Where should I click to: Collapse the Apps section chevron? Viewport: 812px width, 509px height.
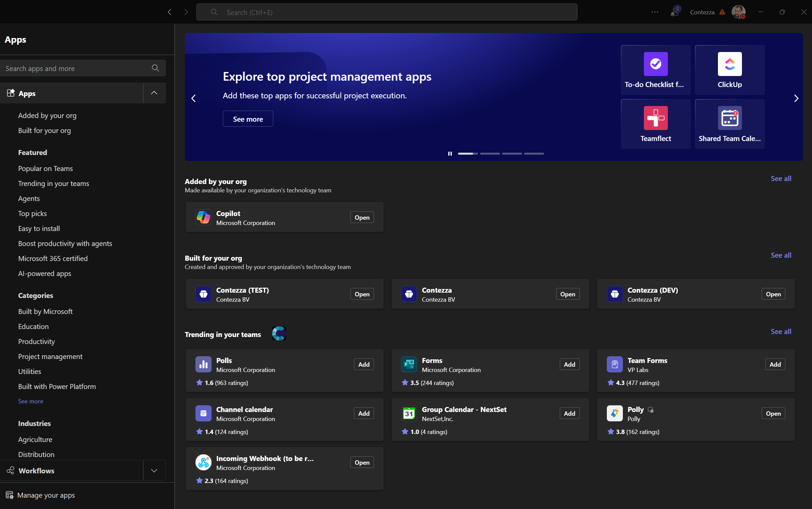[x=154, y=93]
